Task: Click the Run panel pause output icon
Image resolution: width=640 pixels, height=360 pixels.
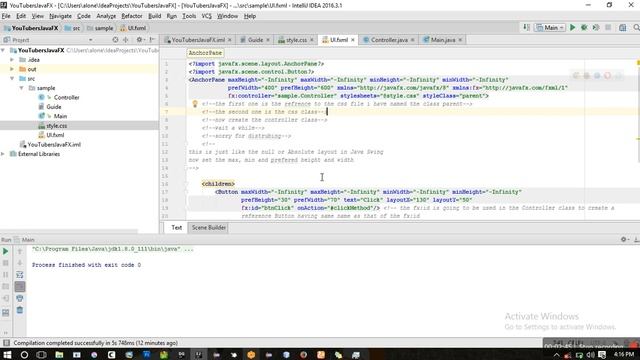Action: (x=6, y=275)
